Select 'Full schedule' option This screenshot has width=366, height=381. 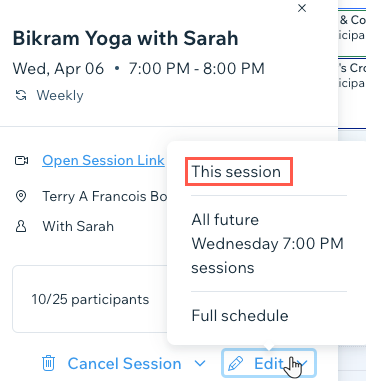point(240,316)
